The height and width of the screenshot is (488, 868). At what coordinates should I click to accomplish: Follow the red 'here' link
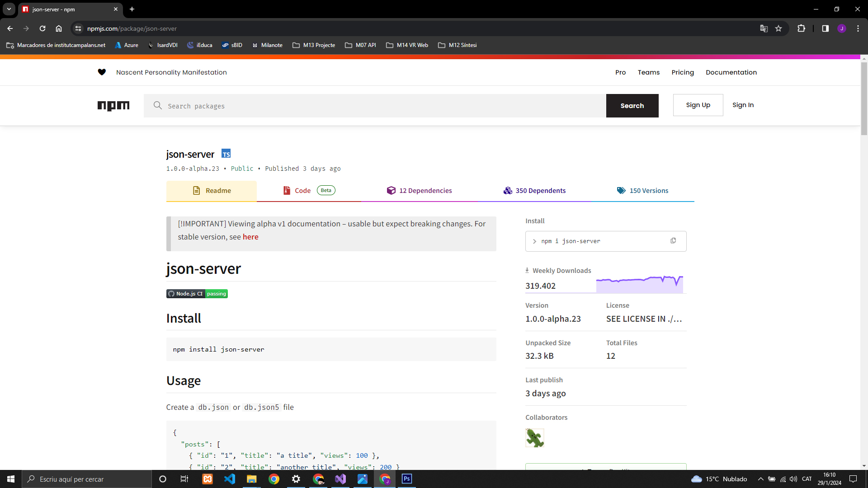(250, 237)
